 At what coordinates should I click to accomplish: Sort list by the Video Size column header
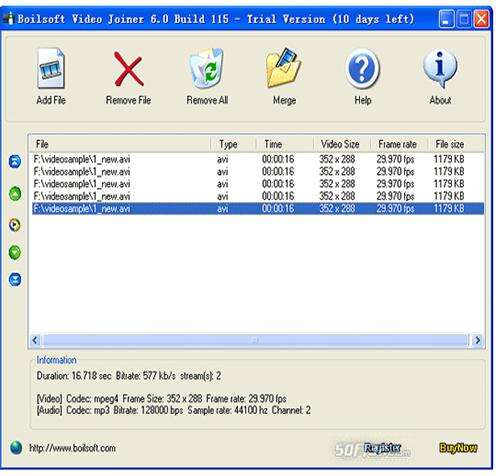(x=342, y=144)
